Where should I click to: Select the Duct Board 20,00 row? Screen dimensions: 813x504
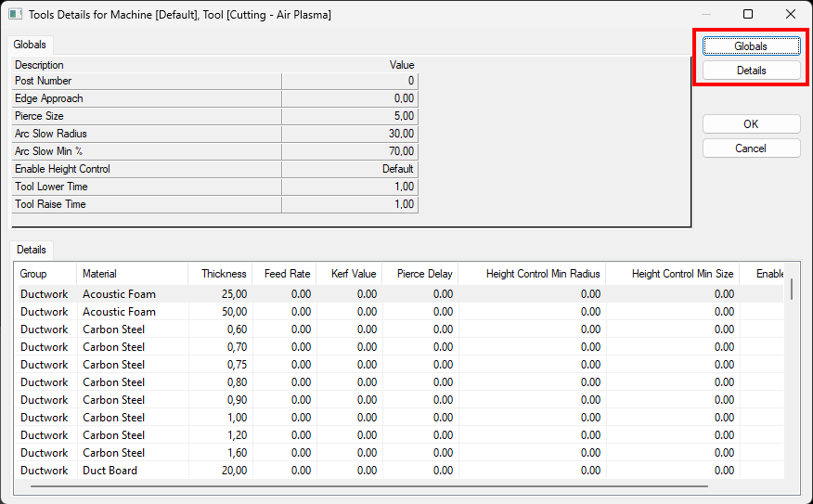(x=401, y=471)
